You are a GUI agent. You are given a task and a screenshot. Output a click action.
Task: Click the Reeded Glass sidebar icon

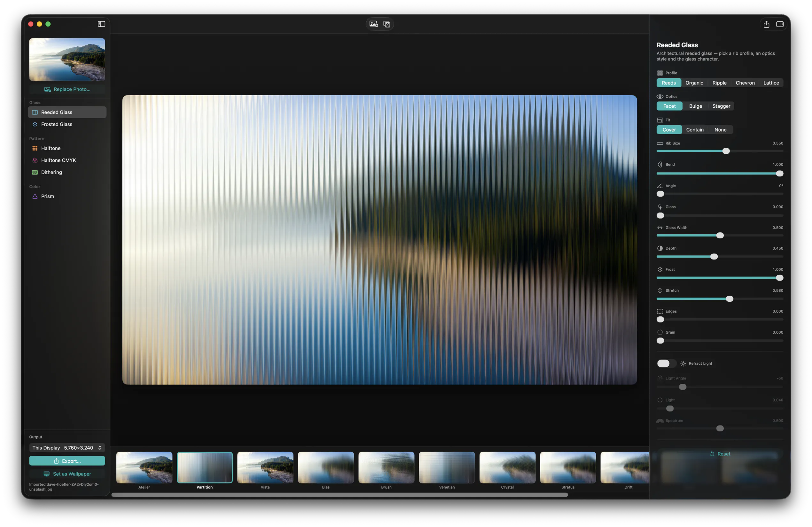(x=35, y=112)
